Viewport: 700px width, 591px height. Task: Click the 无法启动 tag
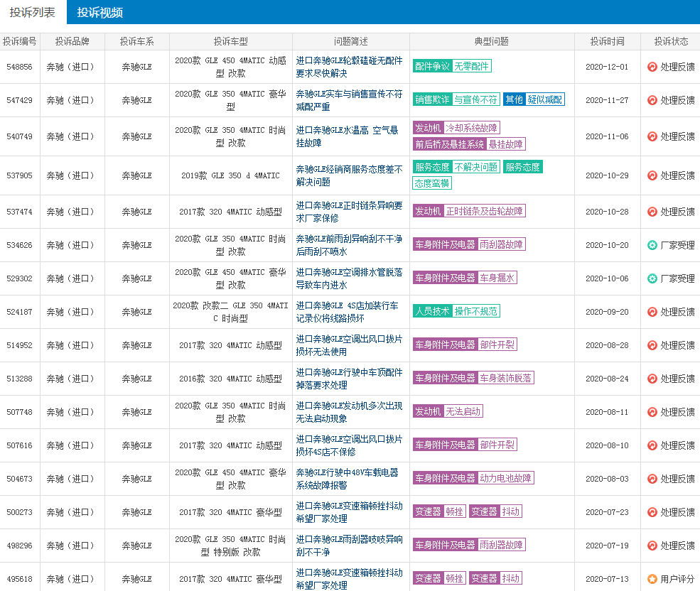[x=463, y=411]
